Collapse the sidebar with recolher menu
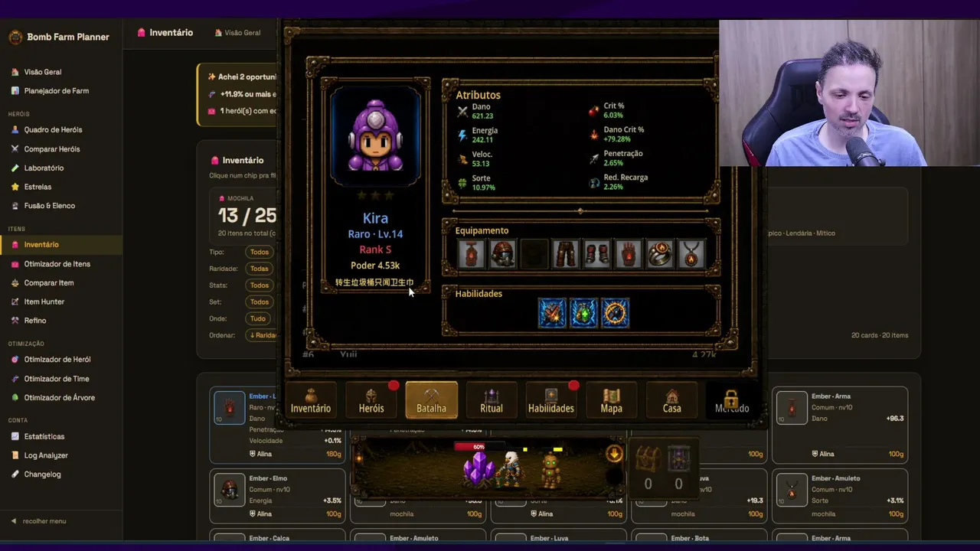980x551 pixels. pyautogui.click(x=38, y=521)
